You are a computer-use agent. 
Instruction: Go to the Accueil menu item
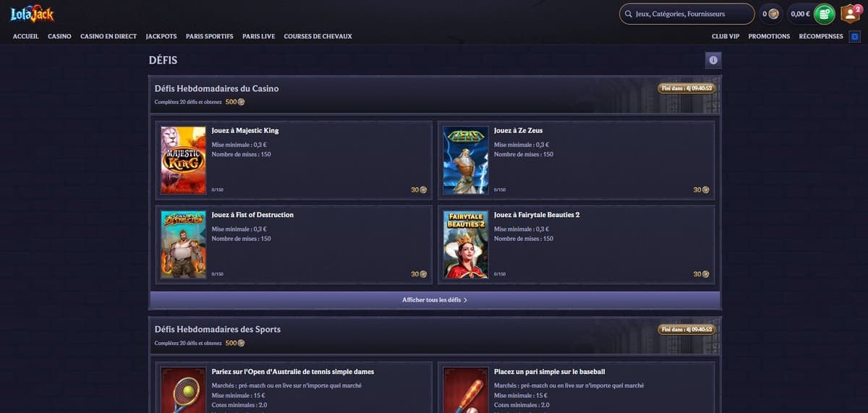[x=26, y=36]
